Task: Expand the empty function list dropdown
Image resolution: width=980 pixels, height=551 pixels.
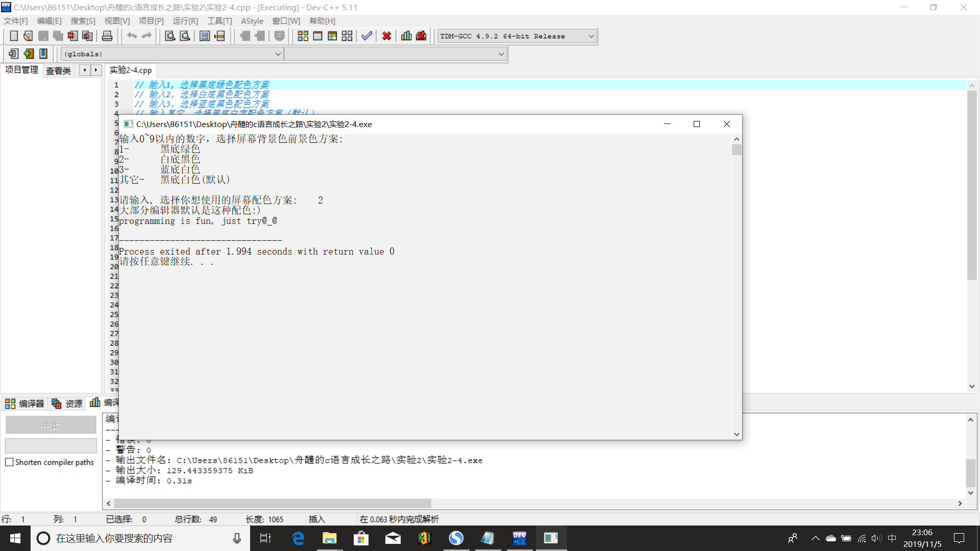Action: coord(501,54)
